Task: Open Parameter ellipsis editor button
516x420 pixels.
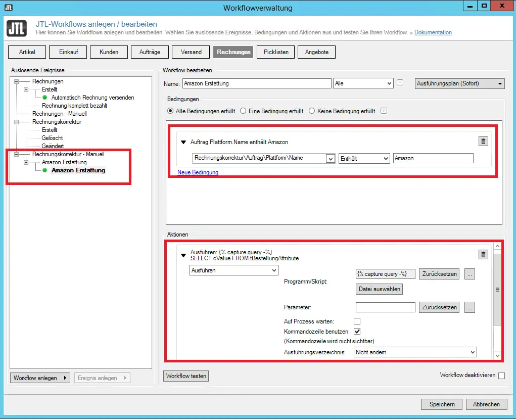Action: (470, 307)
